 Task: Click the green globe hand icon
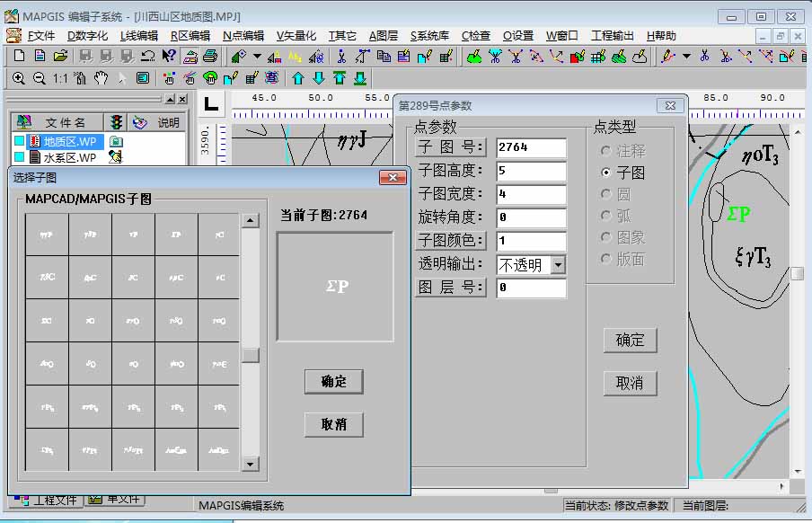209,78
